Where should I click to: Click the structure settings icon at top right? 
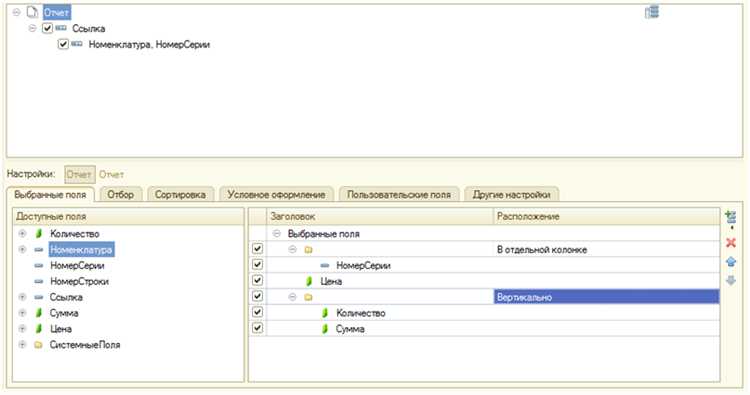pos(651,12)
